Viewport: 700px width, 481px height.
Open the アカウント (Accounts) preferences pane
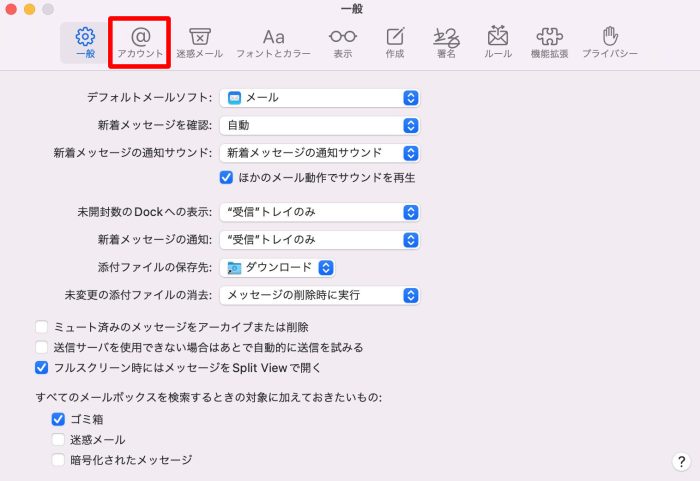click(140, 41)
